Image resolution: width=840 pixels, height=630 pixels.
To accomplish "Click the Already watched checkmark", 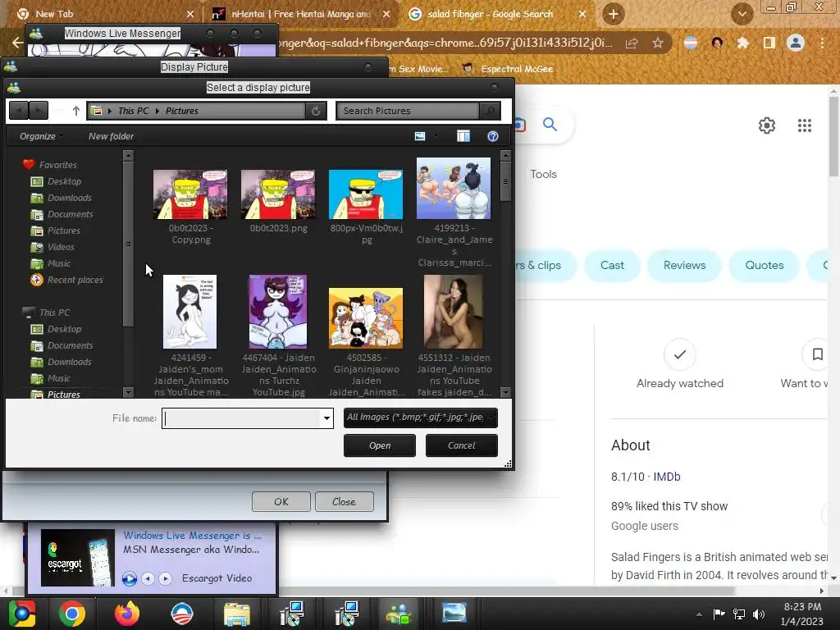I will tap(679, 354).
